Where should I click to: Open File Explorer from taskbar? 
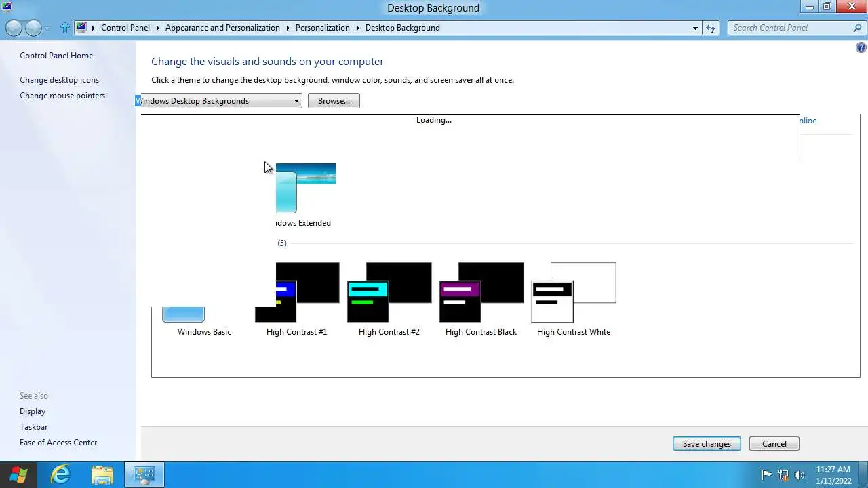click(102, 475)
